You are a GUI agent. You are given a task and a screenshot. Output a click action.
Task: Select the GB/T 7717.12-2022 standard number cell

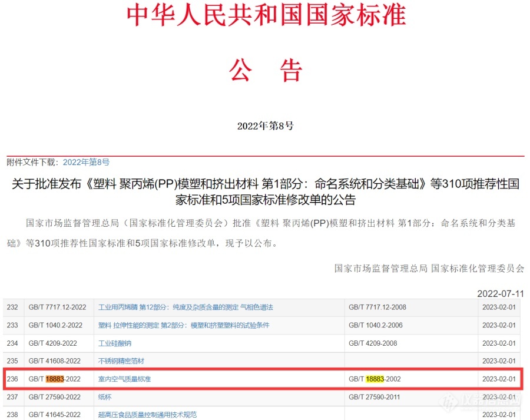point(57,307)
